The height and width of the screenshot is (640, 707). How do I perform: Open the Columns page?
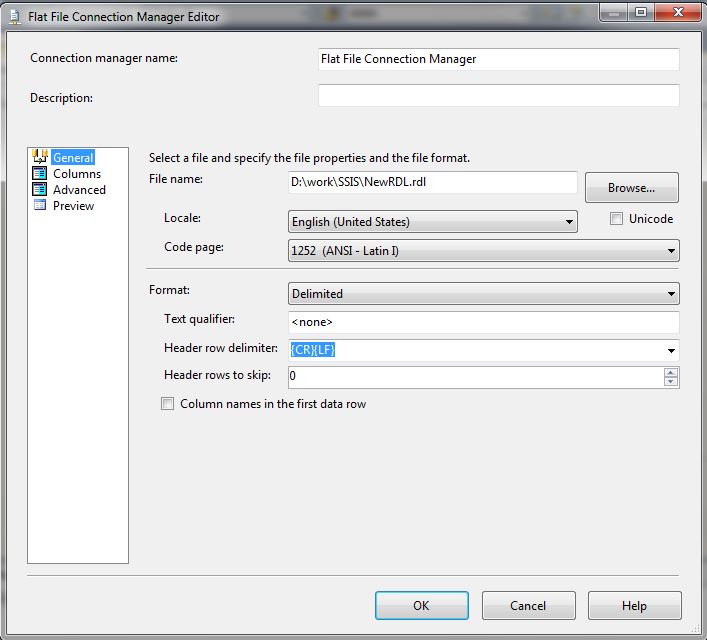(x=77, y=174)
